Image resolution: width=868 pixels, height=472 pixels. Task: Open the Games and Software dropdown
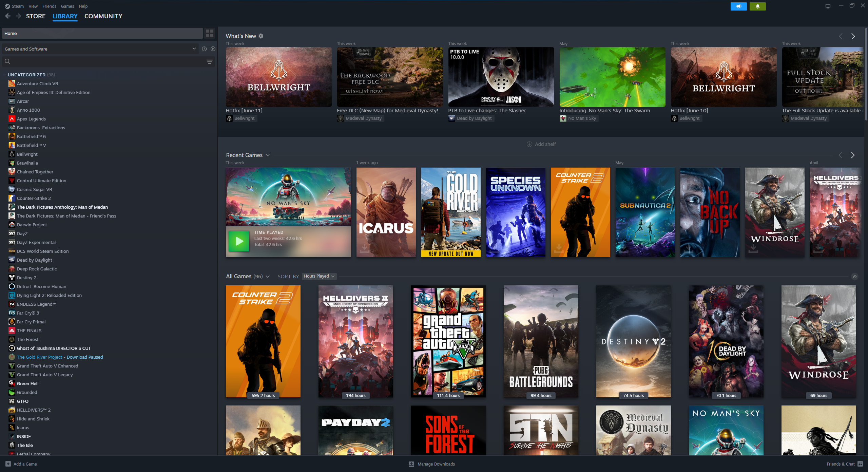100,49
